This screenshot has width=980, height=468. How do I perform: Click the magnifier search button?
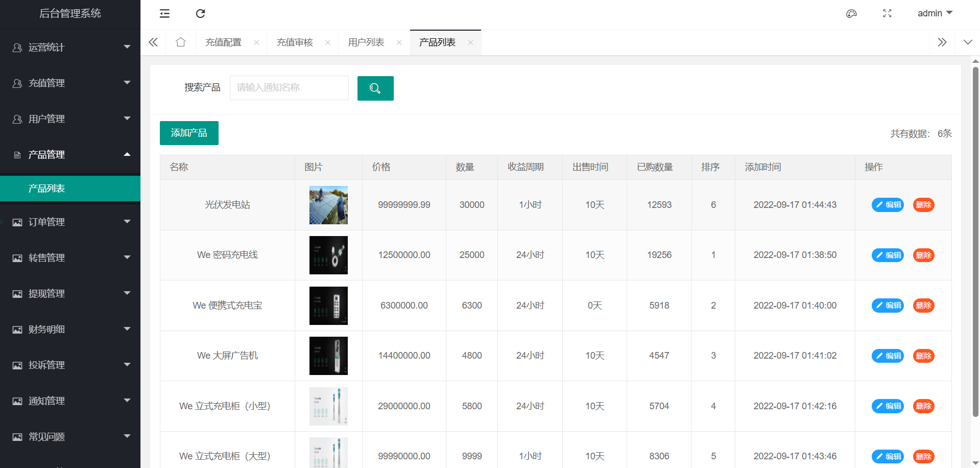click(x=375, y=88)
